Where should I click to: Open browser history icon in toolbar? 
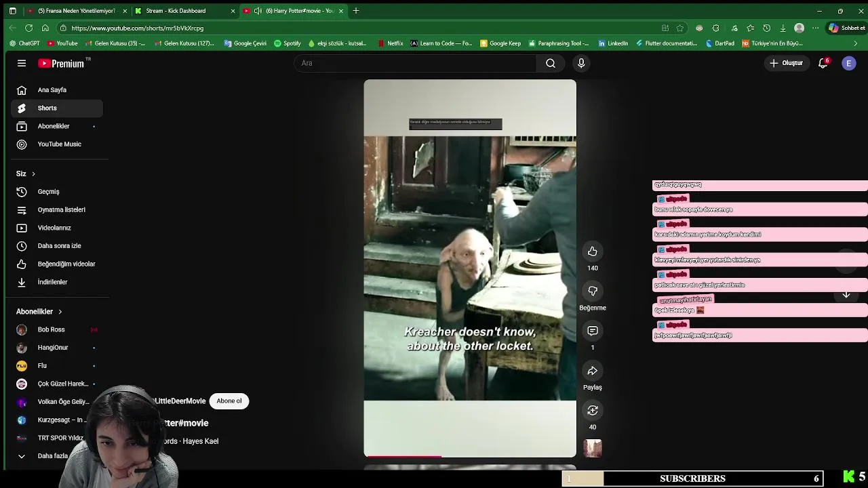click(766, 28)
